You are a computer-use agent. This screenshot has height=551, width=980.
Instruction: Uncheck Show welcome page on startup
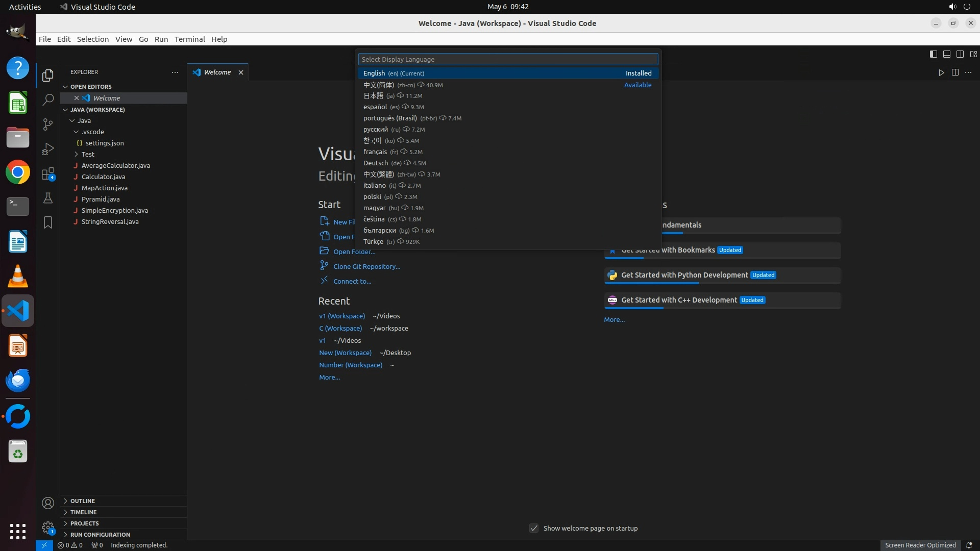[534, 528]
